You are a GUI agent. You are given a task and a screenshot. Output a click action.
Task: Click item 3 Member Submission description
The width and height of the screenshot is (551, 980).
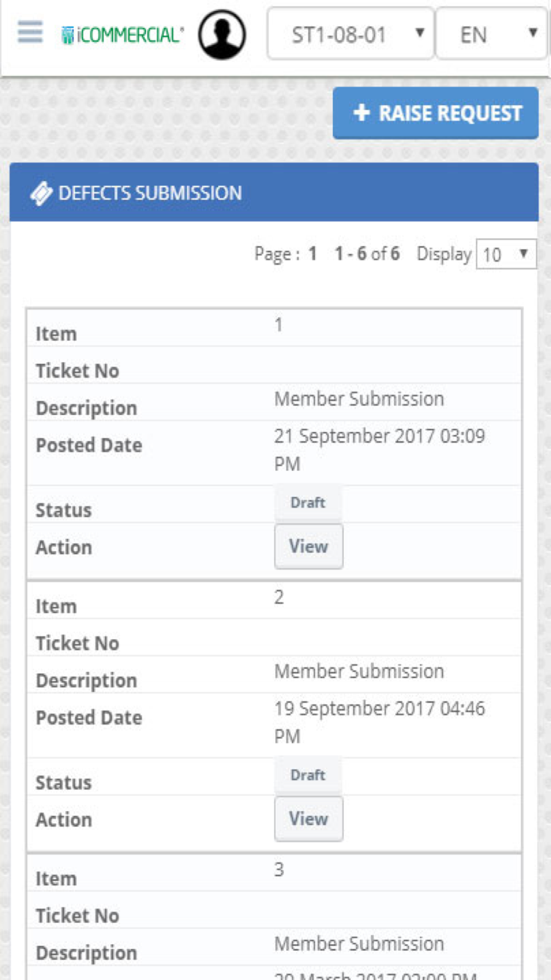(x=359, y=944)
